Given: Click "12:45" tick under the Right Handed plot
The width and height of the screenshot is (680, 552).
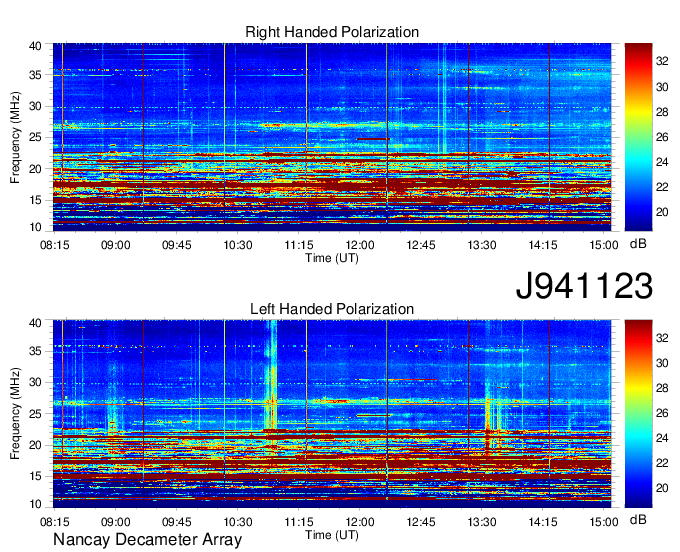Looking at the screenshot, I should (421, 245).
